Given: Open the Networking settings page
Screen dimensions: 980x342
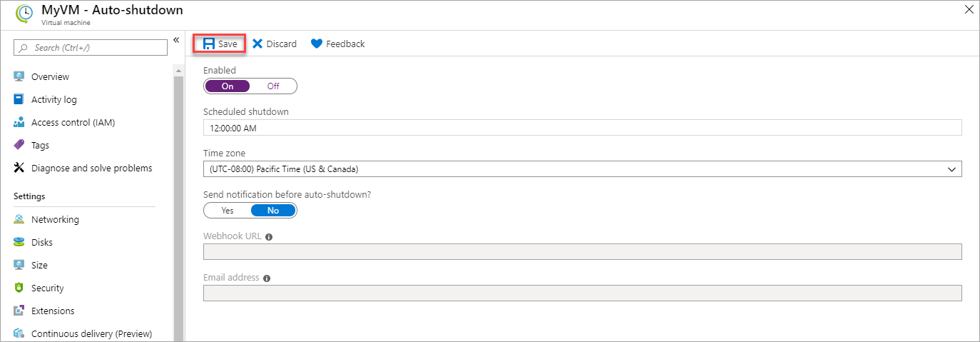Looking at the screenshot, I should tap(55, 219).
